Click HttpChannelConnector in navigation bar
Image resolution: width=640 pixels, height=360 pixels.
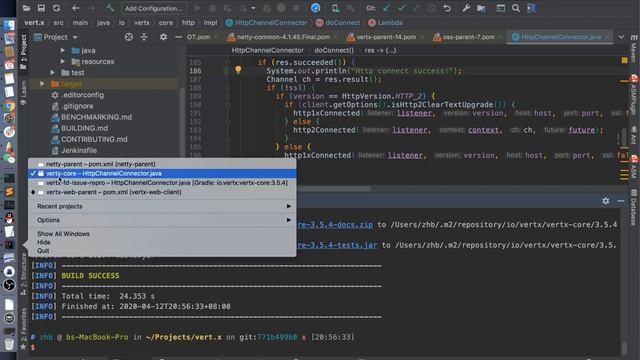click(x=267, y=23)
